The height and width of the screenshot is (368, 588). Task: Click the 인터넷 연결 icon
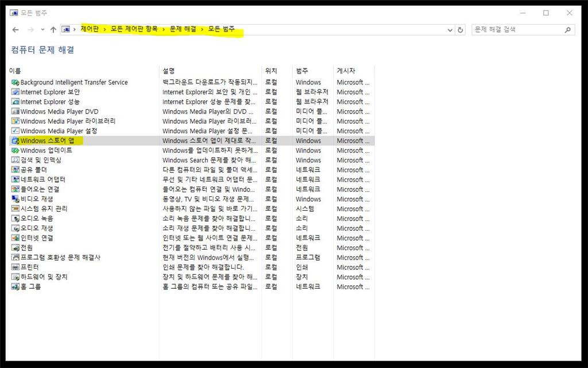click(x=16, y=238)
